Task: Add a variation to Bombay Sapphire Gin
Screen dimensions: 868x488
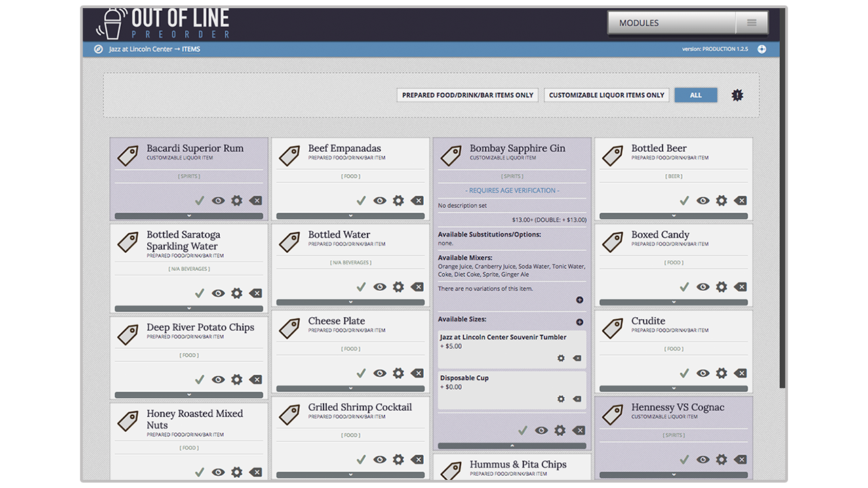Action: pyautogui.click(x=580, y=300)
